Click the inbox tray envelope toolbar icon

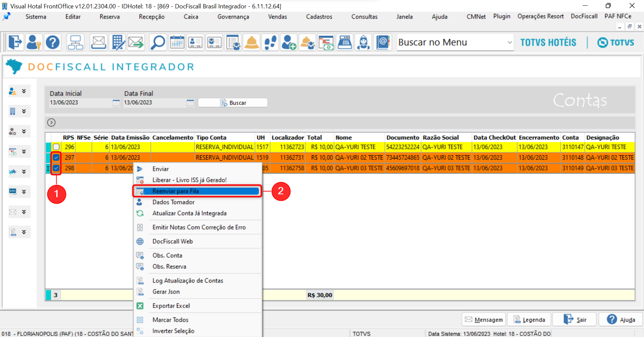(x=98, y=42)
